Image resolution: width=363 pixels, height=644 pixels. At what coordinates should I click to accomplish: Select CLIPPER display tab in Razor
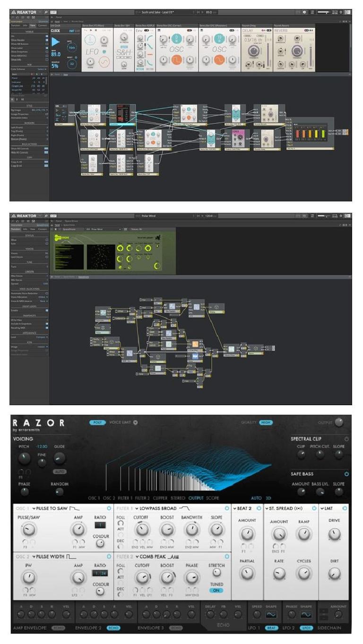(161, 498)
